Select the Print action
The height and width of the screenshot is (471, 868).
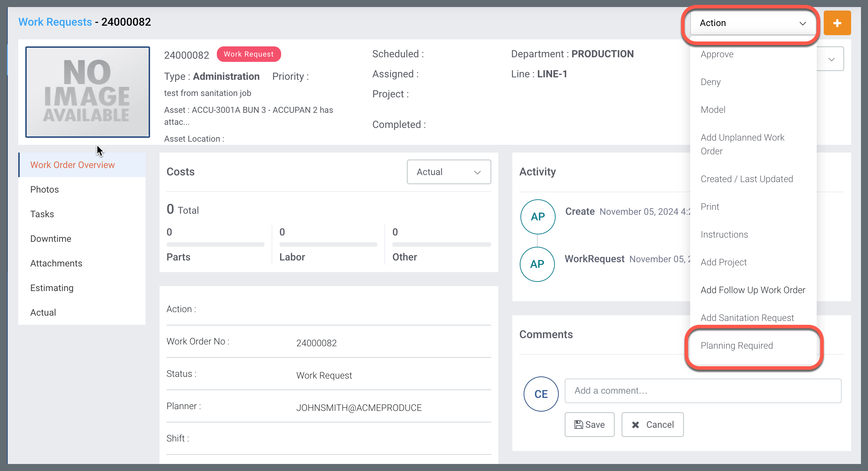710,207
